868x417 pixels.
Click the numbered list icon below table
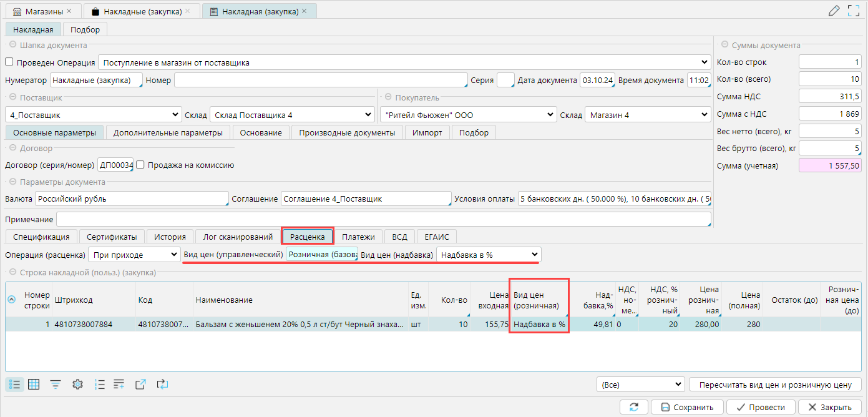point(99,385)
